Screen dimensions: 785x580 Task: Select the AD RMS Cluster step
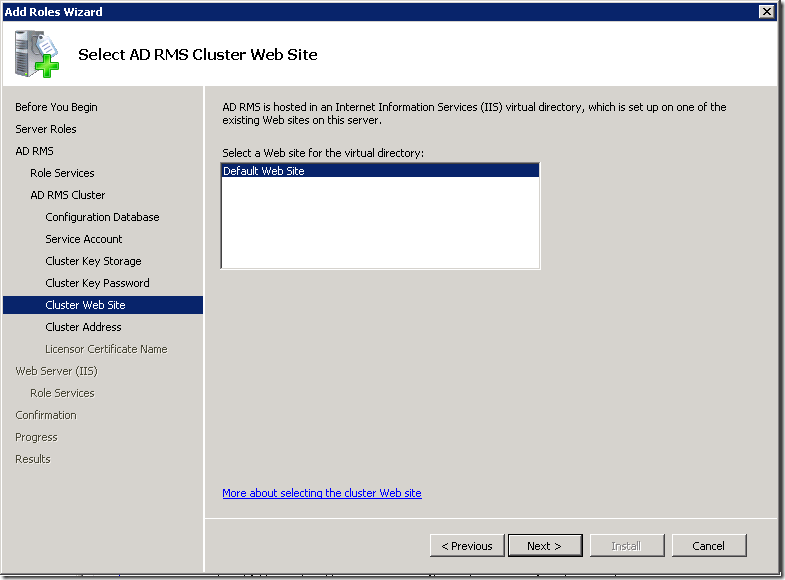[68, 195]
